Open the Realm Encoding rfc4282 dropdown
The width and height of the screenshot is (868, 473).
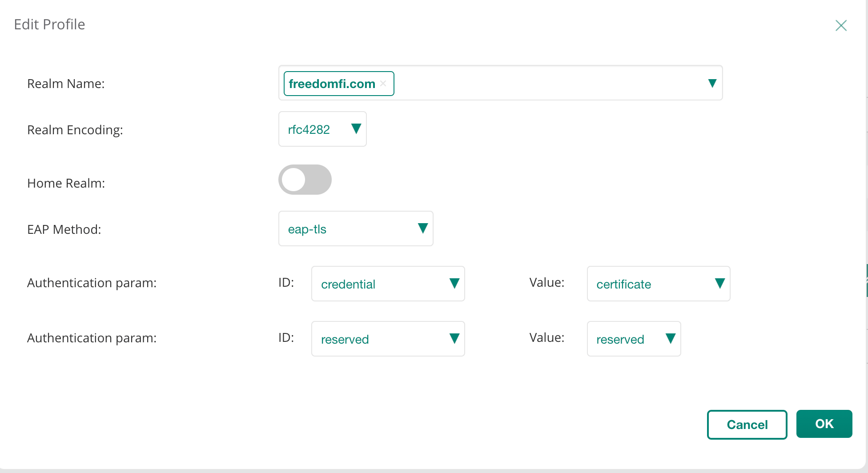point(322,129)
